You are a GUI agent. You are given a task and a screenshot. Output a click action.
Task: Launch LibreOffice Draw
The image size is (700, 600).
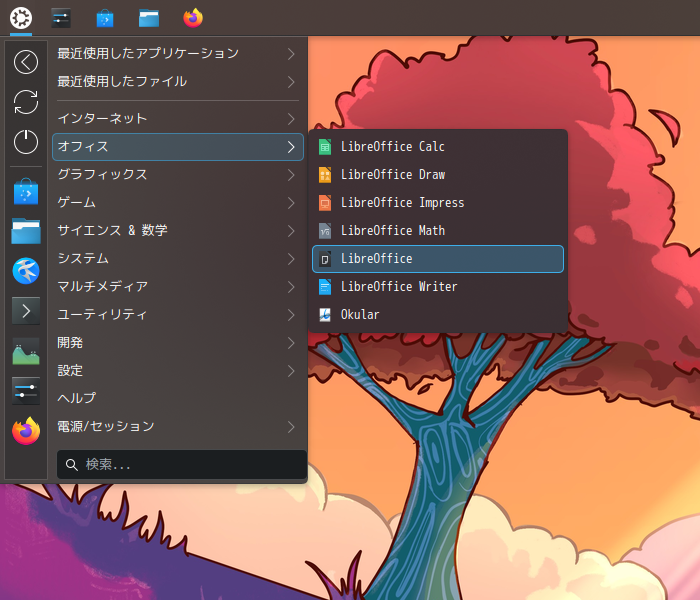pos(438,175)
